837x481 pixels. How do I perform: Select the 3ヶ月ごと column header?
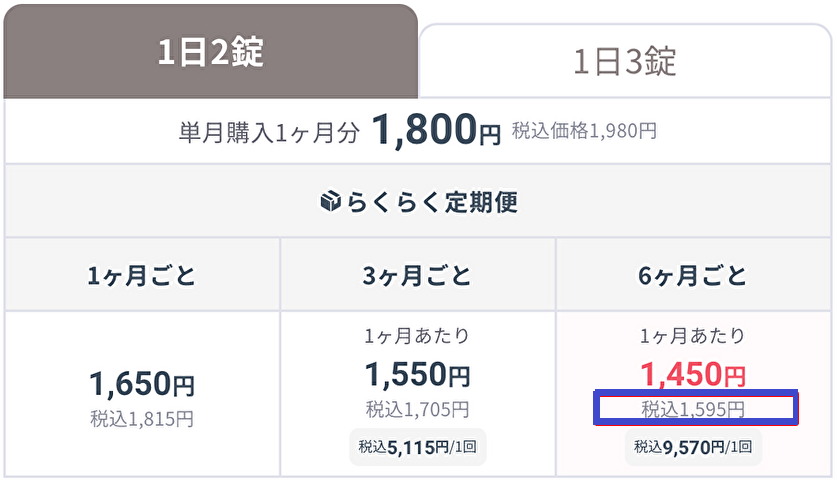point(417,275)
